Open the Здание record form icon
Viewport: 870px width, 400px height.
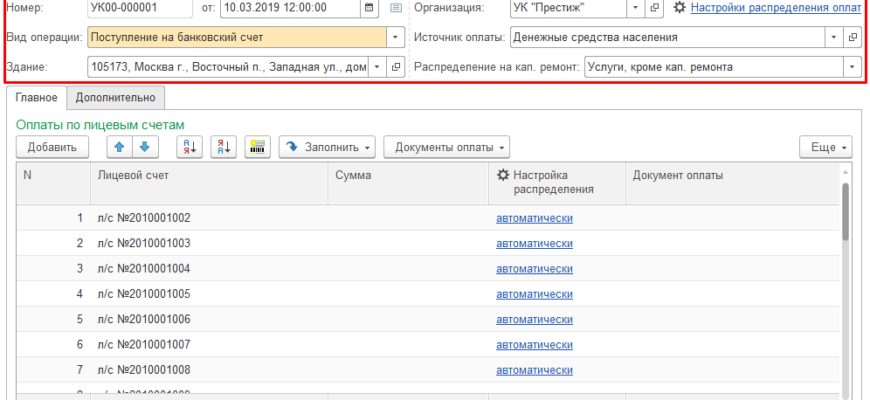tap(396, 67)
